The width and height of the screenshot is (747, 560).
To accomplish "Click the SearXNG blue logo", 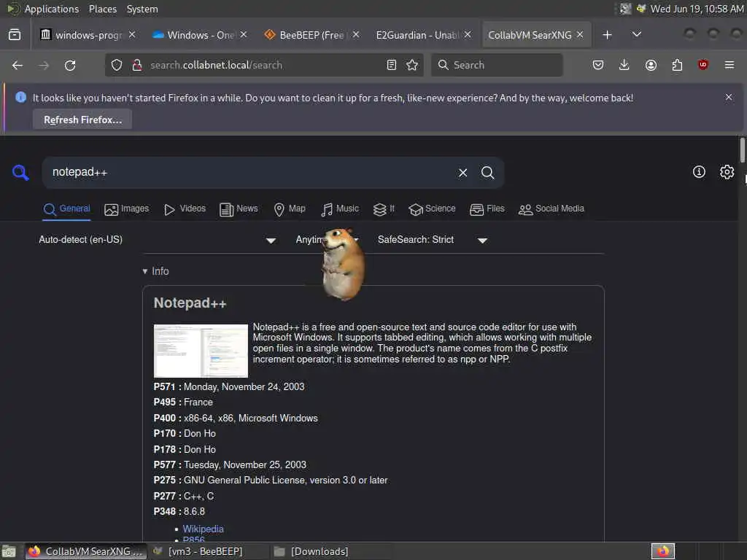I will (x=20, y=172).
